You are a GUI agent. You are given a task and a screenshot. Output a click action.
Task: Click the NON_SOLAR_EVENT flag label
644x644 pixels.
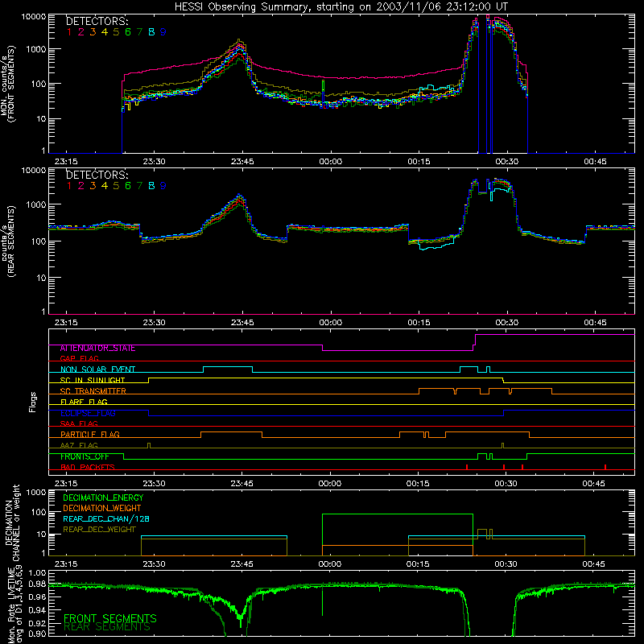[97, 369]
